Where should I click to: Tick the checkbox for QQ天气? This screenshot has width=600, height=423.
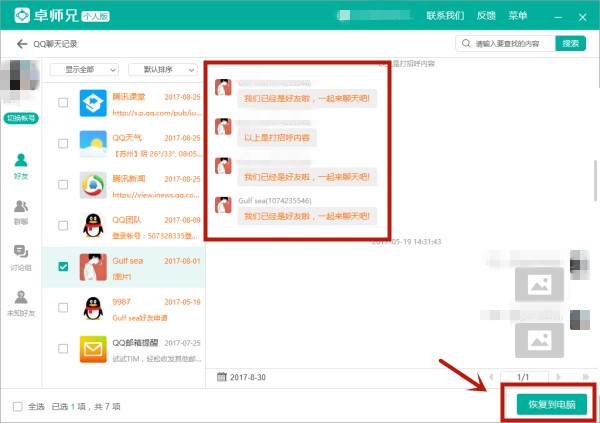[x=63, y=144]
